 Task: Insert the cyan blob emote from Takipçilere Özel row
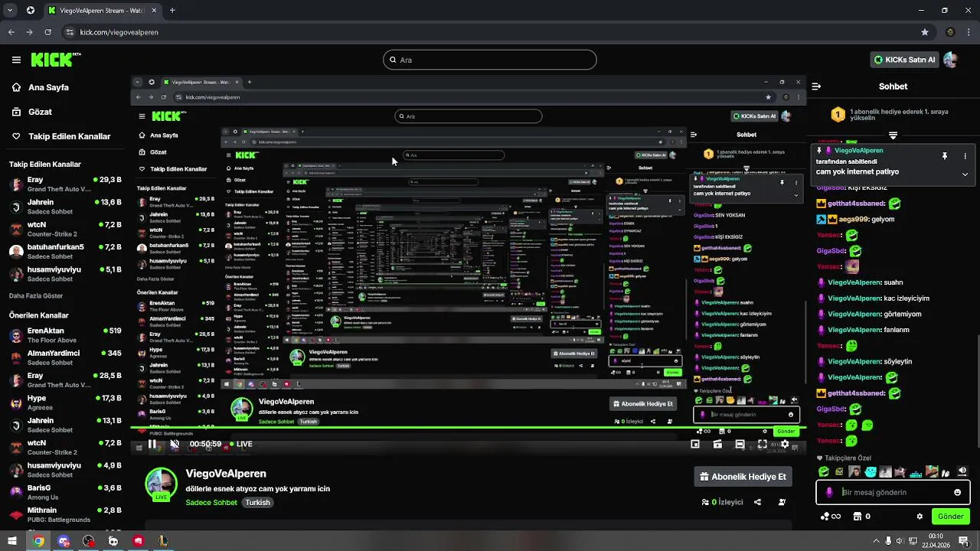(870, 472)
